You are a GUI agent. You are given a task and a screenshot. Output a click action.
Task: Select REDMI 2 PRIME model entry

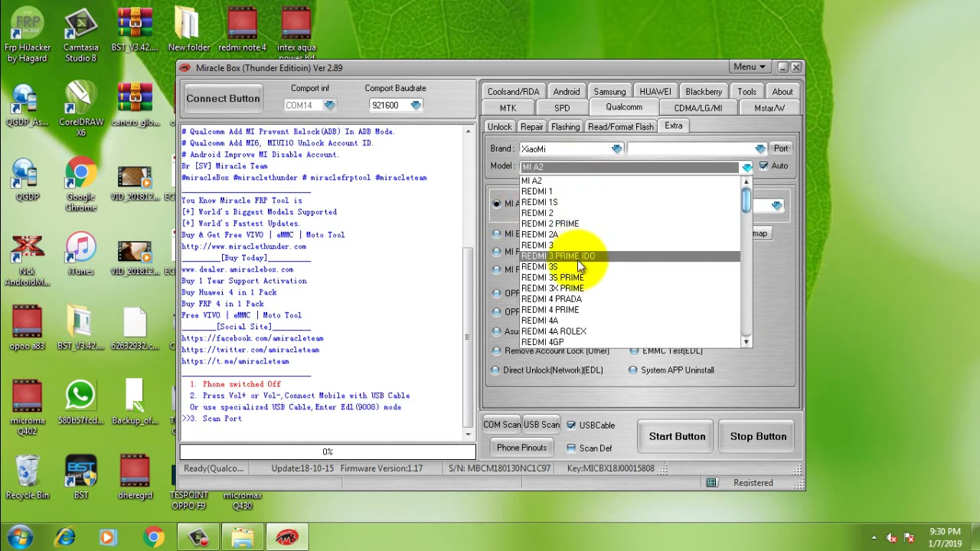pyautogui.click(x=550, y=224)
